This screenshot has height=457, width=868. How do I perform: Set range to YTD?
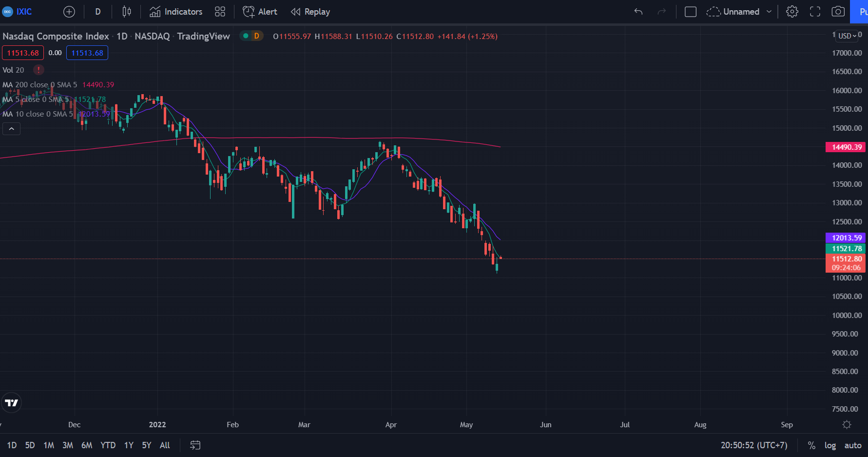(108, 445)
